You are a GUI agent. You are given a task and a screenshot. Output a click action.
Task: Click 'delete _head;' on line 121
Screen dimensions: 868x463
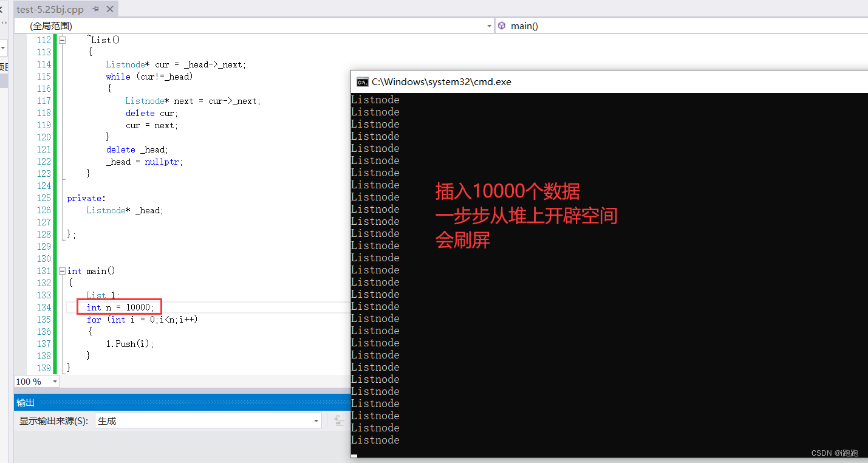137,149
